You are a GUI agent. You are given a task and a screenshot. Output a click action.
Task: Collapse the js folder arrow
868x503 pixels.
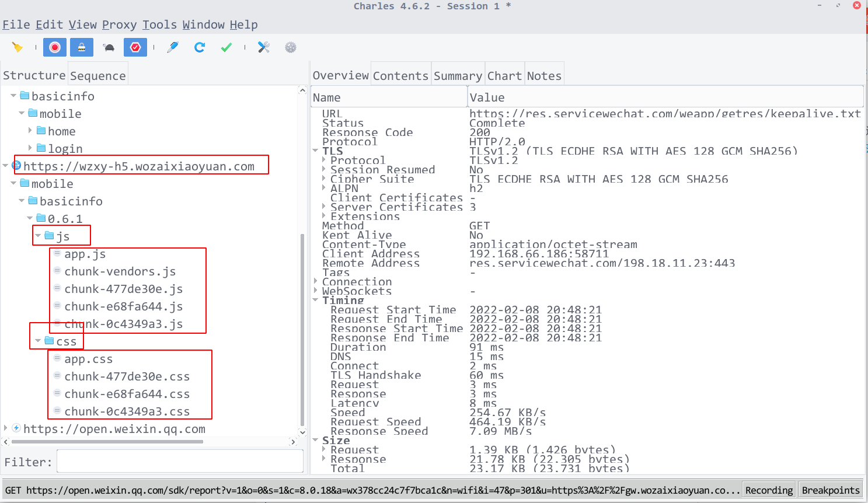[x=38, y=236]
